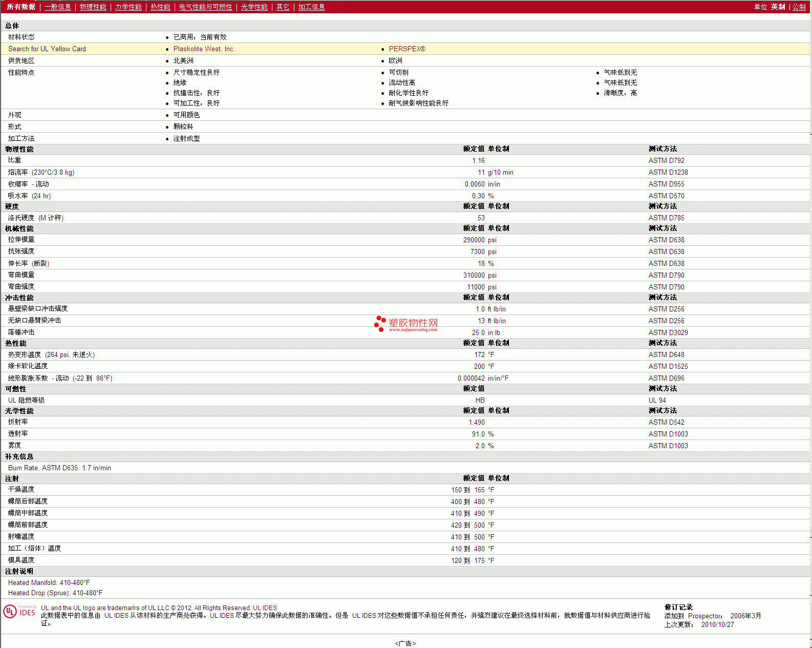Click the PERSPEX® yellow card link

407,49
